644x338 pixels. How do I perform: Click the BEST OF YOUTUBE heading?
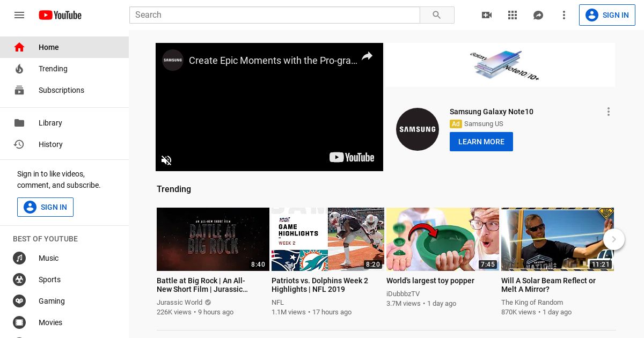(45, 239)
